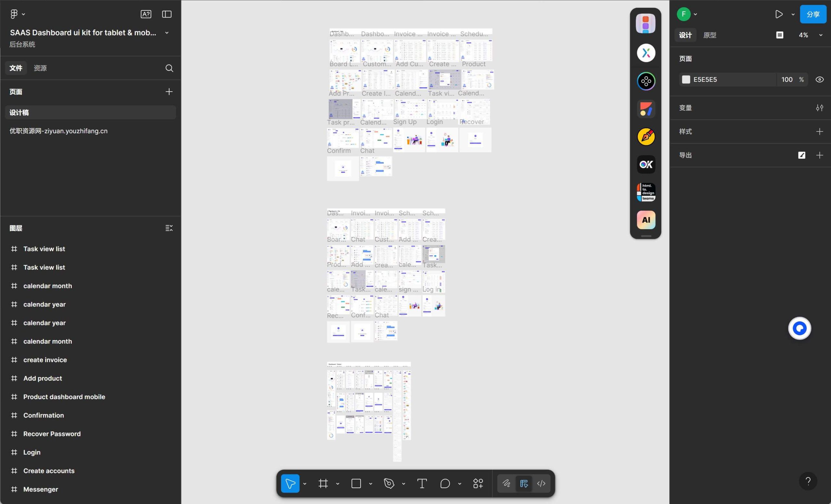
Task: Click the E5E5E5 page color swatch
Action: coord(686,80)
